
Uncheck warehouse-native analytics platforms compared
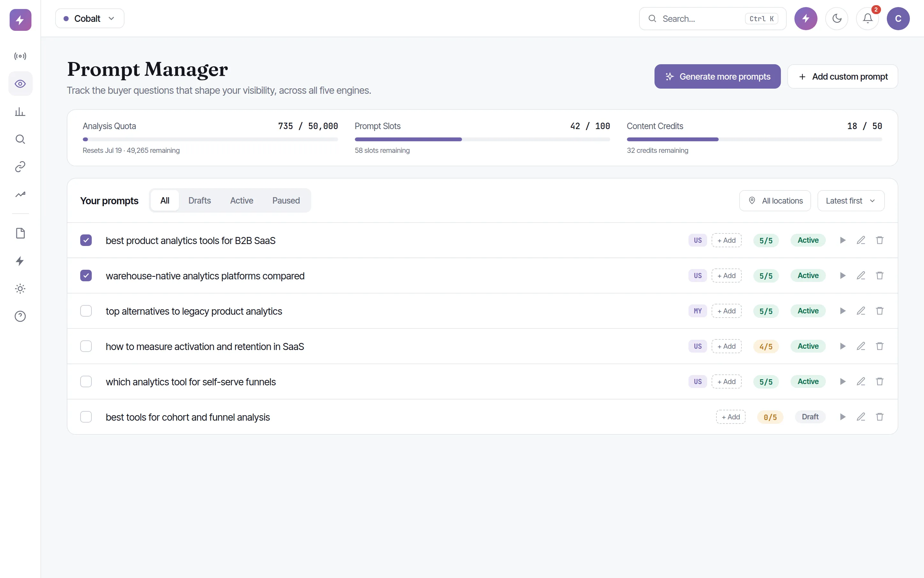(x=86, y=276)
